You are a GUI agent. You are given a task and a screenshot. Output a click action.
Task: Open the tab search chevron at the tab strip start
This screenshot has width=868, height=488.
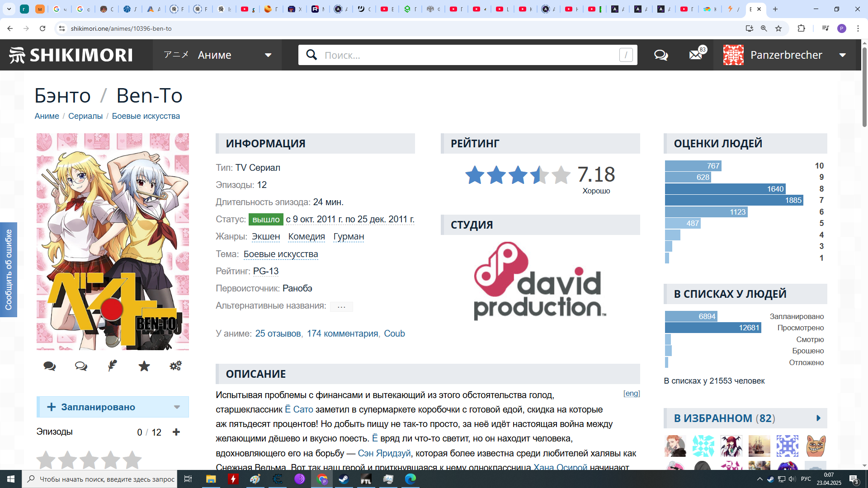[x=9, y=9]
